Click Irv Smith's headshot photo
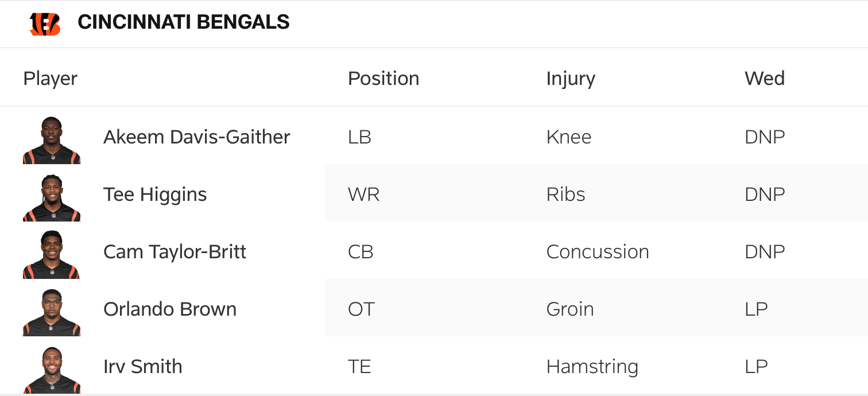868x396 pixels. 52,370
